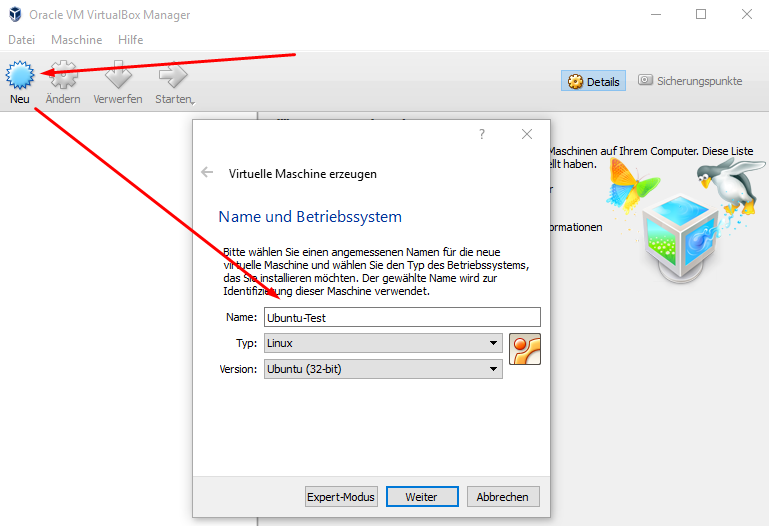The width and height of the screenshot is (769, 526).
Task: Switch to the Sicherungspunkte view
Action: [x=690, y=81]
